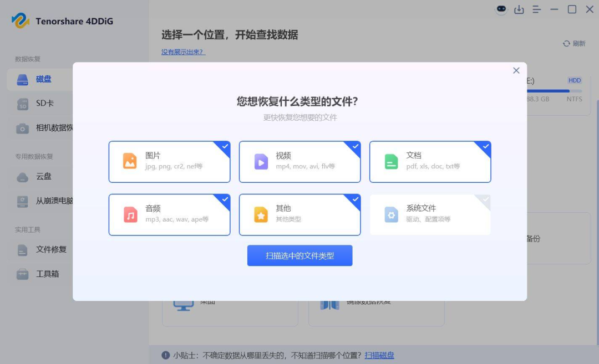Close the file type selection dialog
The image size is (599, 364).
[516, 70]
